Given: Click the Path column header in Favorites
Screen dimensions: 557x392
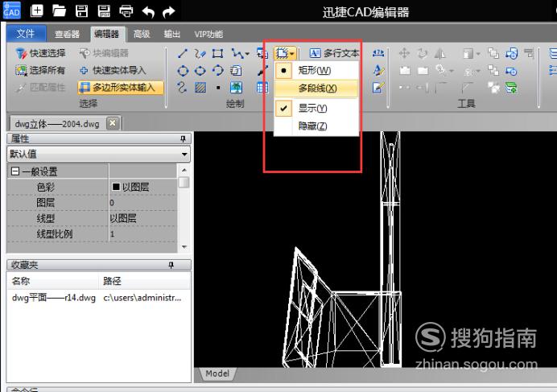Looking at the screenshot, I should tap(144, 281).
